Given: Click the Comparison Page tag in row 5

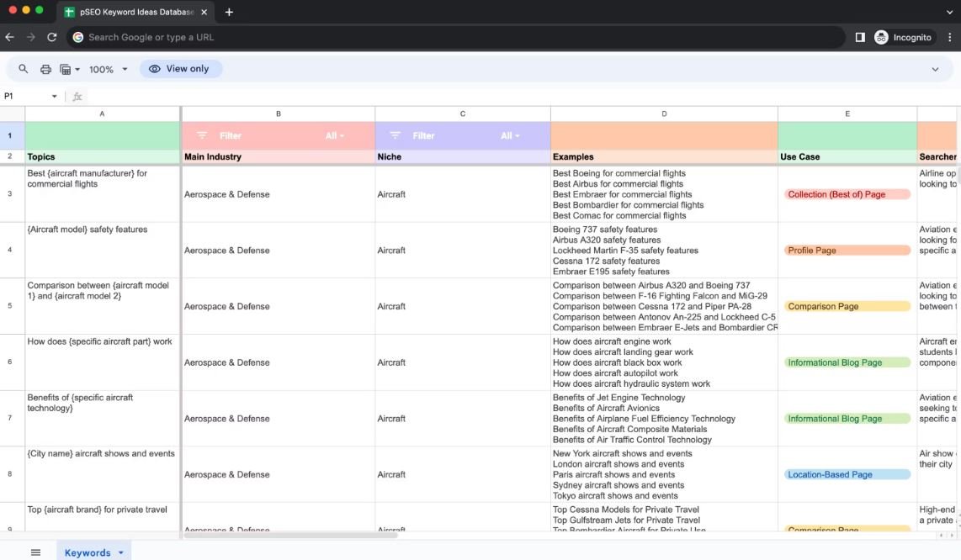Looking at the screenshot, I should 847,306.
